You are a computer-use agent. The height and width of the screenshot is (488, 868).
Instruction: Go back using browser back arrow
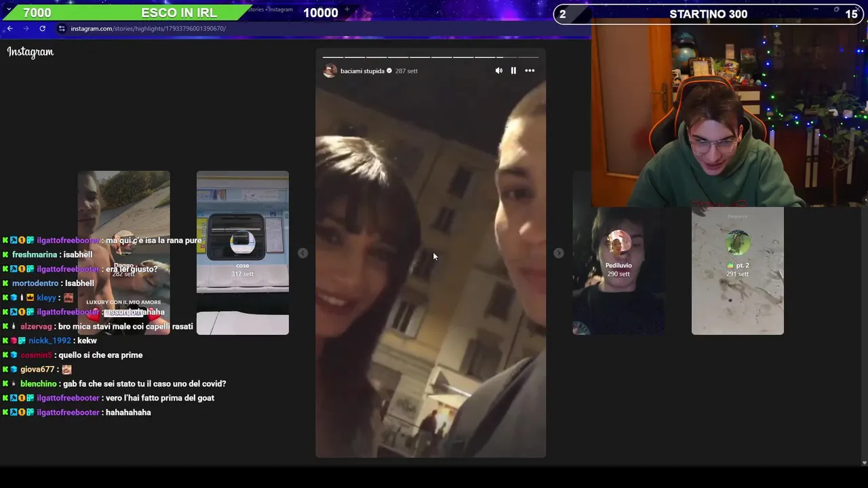pyautogui.click(x=9, y=28)
